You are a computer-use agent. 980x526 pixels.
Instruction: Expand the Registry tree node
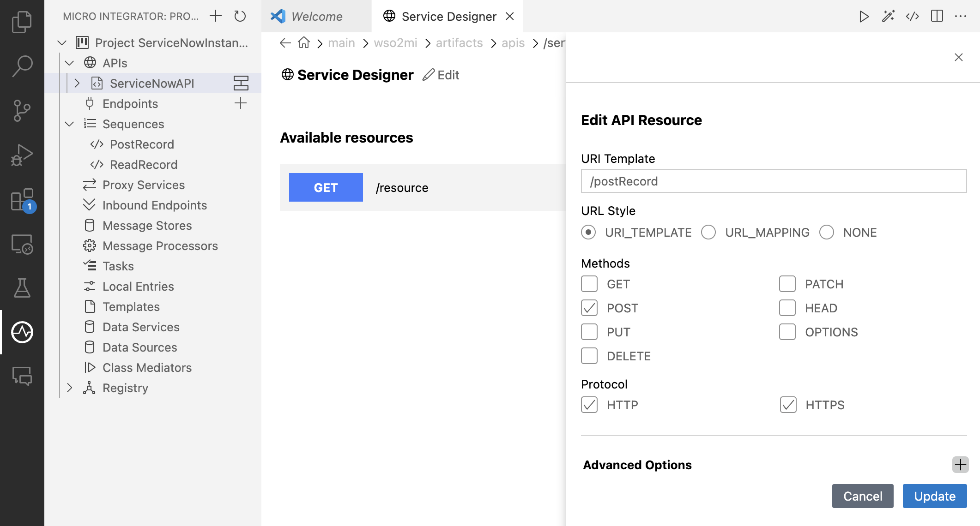coord(69,388)
